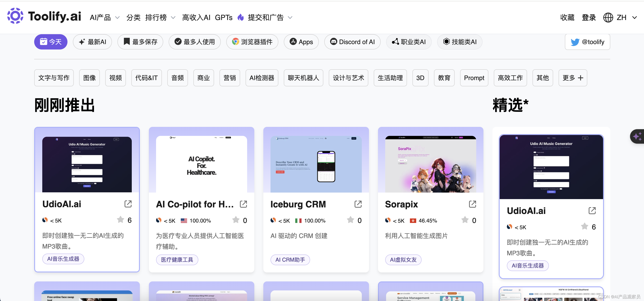Select 代码&IT category
644x301 pixels.
147,78
